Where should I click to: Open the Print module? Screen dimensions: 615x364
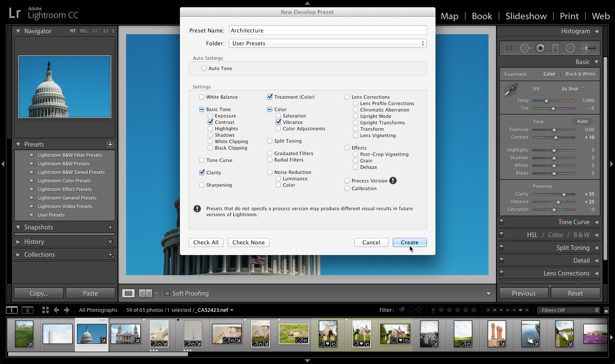569,16
